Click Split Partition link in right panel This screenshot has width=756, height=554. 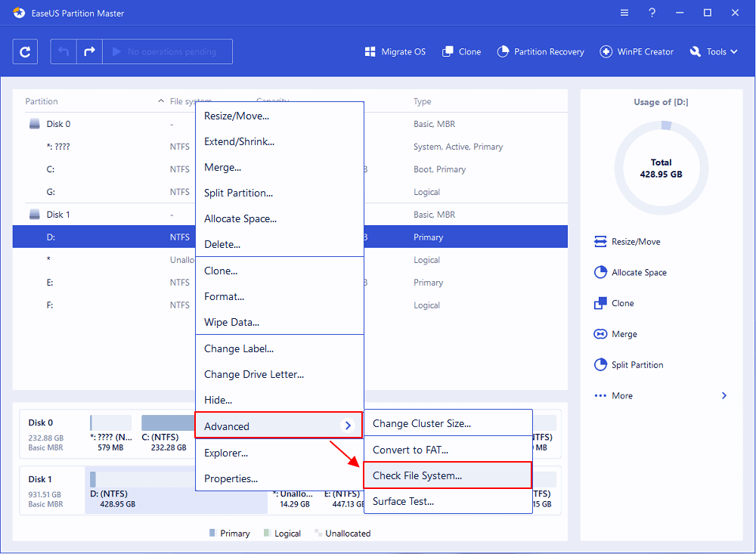[x=637, y=365]
